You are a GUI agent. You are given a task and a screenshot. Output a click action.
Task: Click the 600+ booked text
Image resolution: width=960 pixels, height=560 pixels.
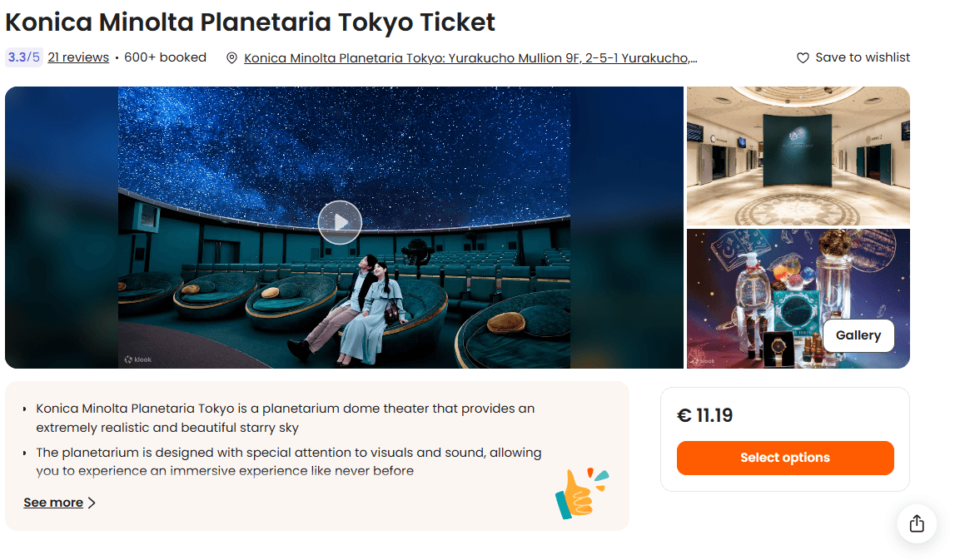(x=165, y=57)
